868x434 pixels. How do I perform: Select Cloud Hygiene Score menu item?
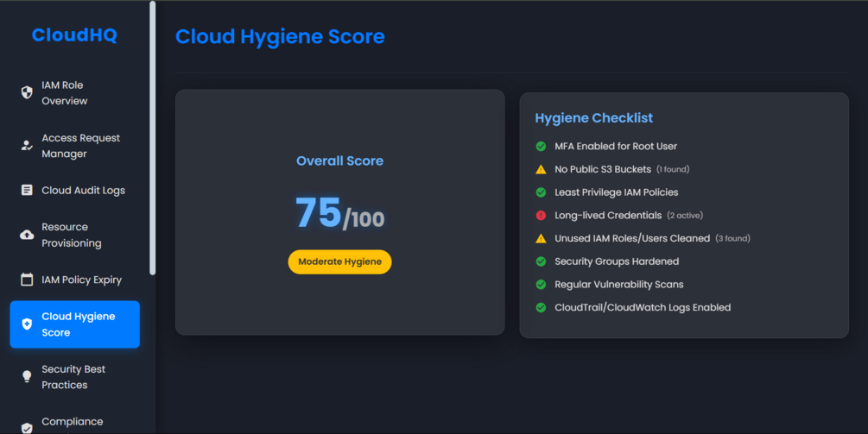pos(75,324)
